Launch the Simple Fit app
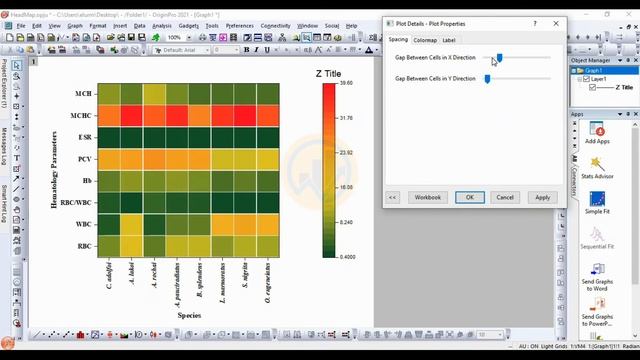640x360 pixels. coord(597,202)
